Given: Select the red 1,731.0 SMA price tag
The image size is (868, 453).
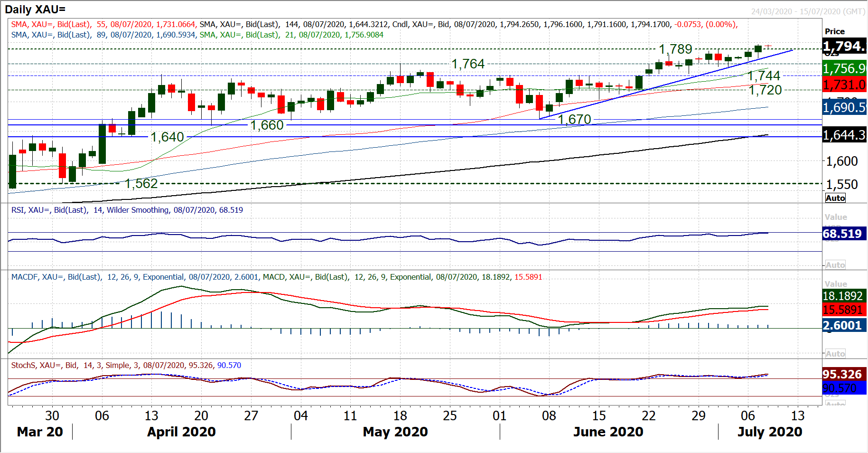Looking at the screenshot, I should click(844, 85).
